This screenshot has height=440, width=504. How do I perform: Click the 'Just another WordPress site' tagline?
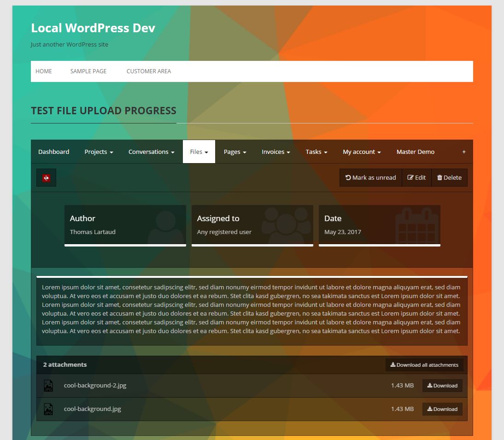(70, 44)
